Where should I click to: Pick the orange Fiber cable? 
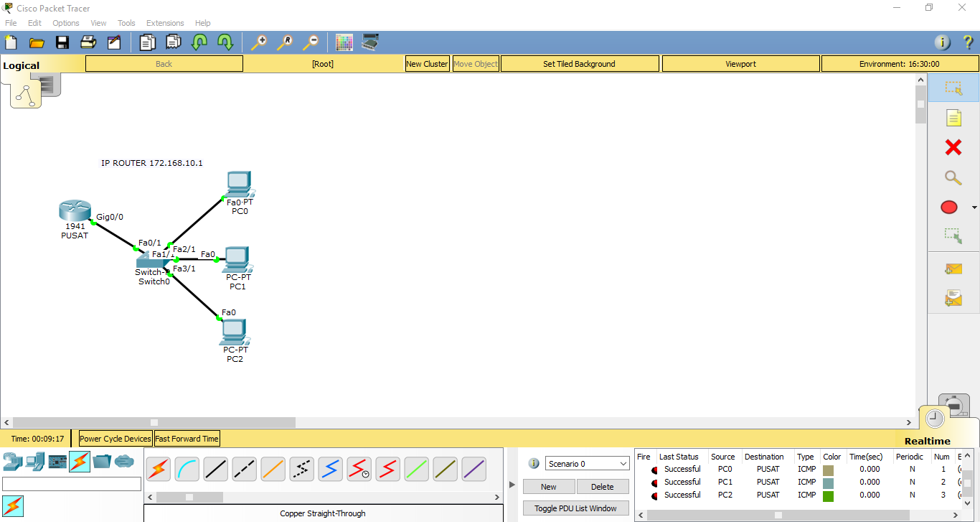click(273, 470)
